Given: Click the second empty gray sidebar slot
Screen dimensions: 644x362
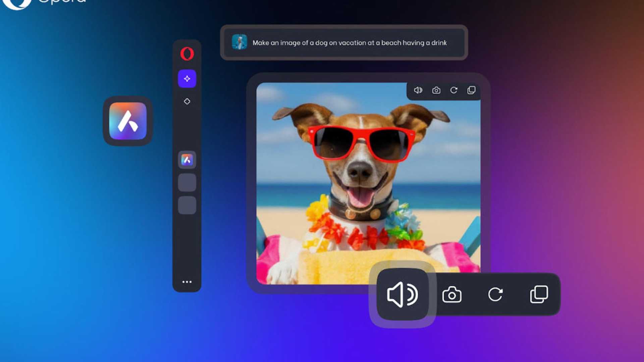Looking at the screenshot, I should 187,205.
